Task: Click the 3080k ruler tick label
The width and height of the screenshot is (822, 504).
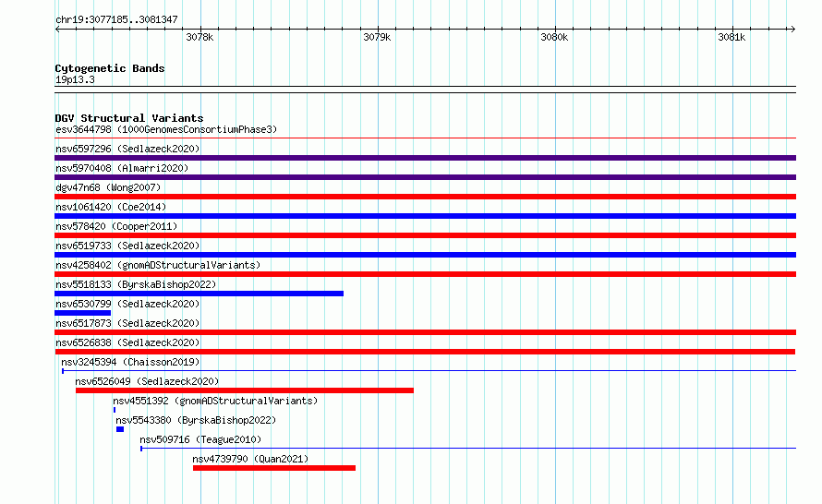Action: (554, 37)
